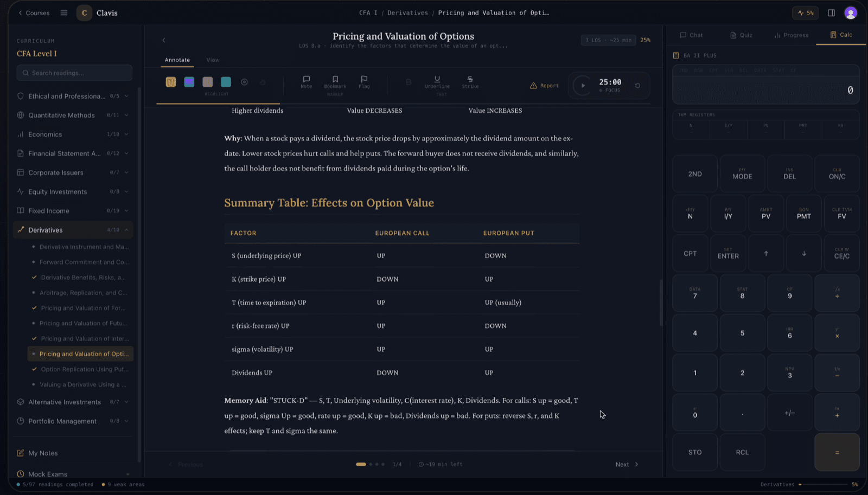The width and height of the screenshot is (868, 495).
Task: Open Option Replication Using Put reading
Action: (80, 369)
